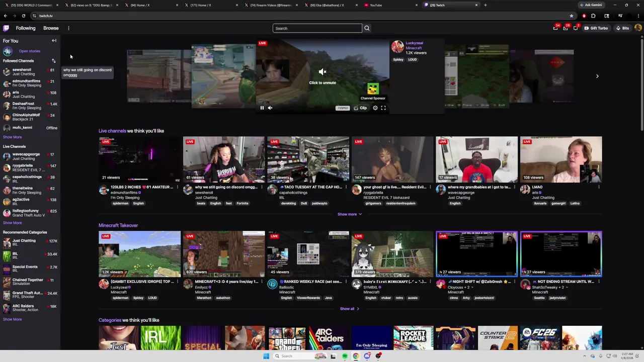Image resolution: width=644 pixels, height=362 pixels.
Task: Open whispers icon with 2 badge
Action: pos(576,28)
